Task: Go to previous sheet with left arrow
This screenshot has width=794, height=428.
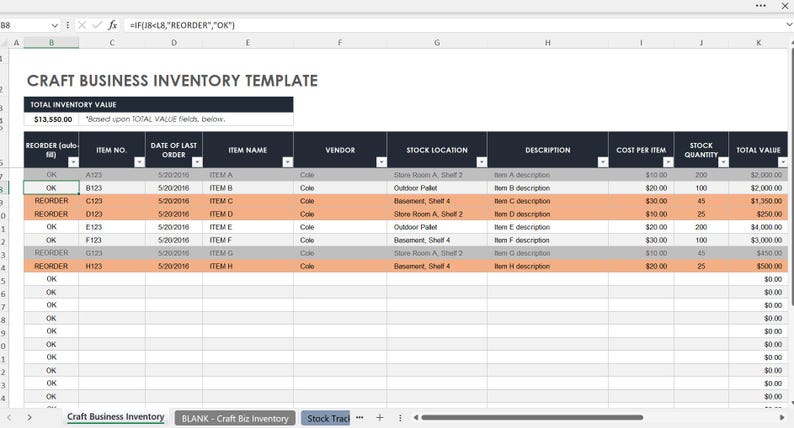Action: tap(9, 417)
